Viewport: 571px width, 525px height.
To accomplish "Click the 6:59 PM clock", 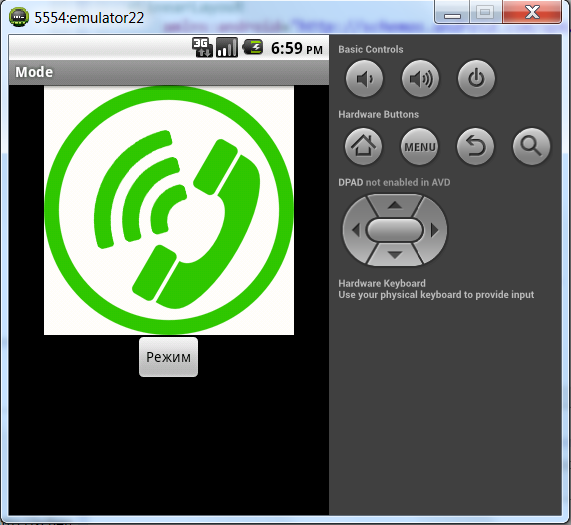I will 297,48.
